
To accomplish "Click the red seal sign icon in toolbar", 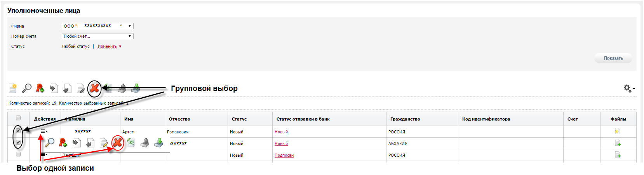I will pyautogui.click(x=40, y=88).
